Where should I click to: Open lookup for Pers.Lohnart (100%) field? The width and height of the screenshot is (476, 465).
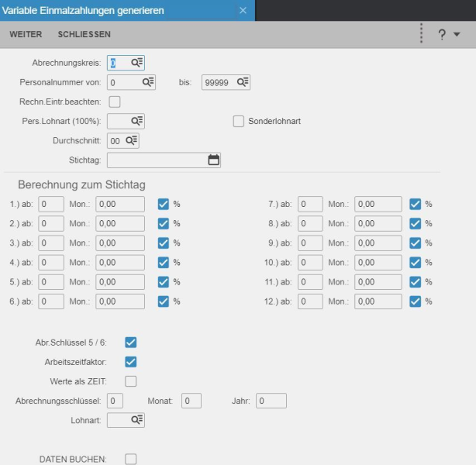click(x=137, y=121)
